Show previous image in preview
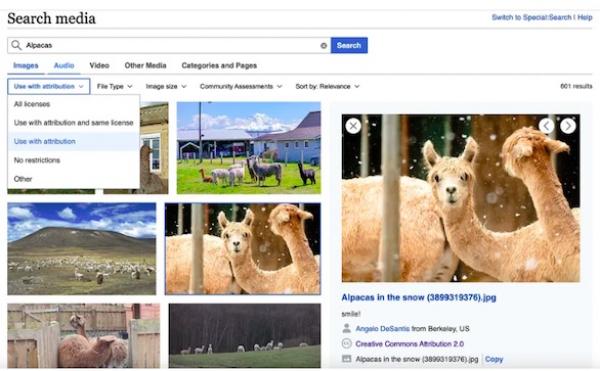Viewport: 600px width, 371px height. (x=546, y=126)
